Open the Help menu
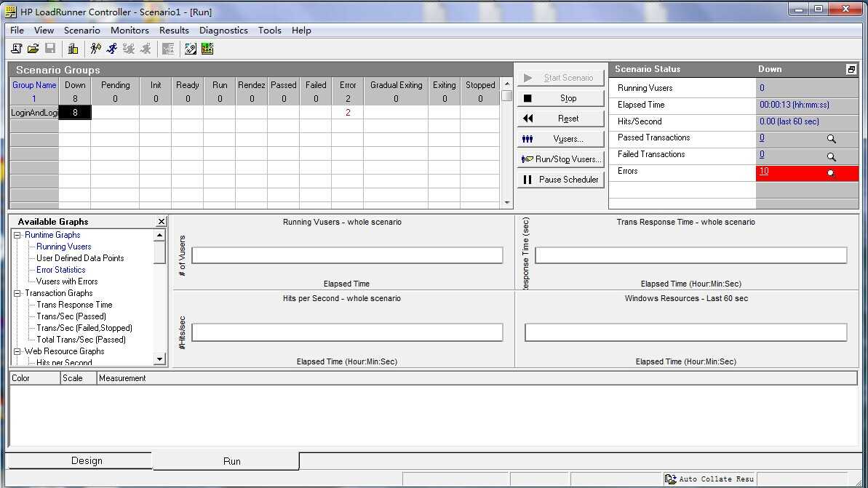The width and height of the screenshot is (868, 488). [x=301, y=31]
